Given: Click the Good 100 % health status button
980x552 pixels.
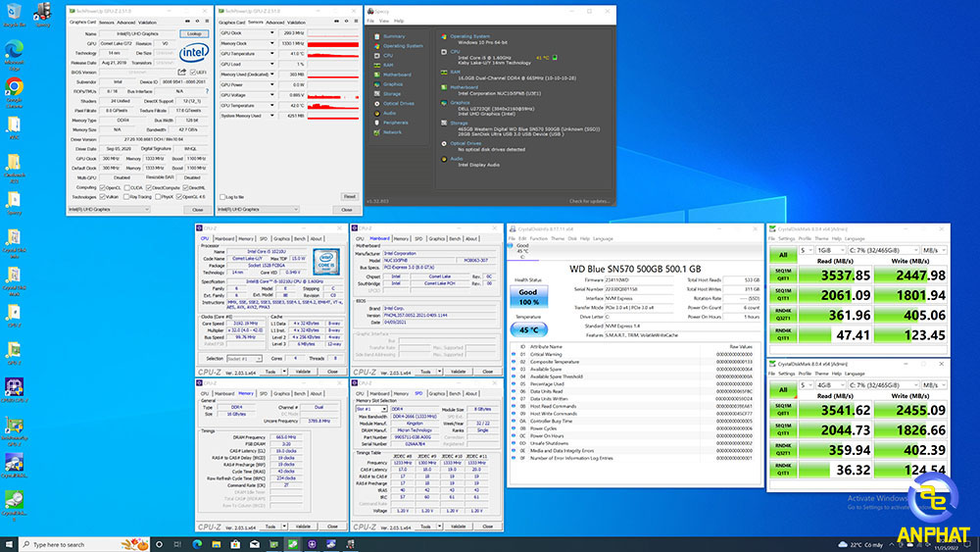Looking at the screenshot, I should point(528,297).
